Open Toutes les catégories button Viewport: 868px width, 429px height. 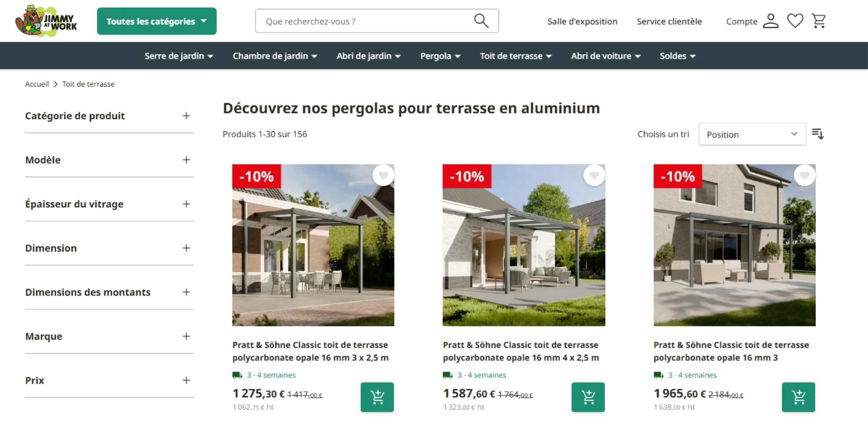pos(157,21)
